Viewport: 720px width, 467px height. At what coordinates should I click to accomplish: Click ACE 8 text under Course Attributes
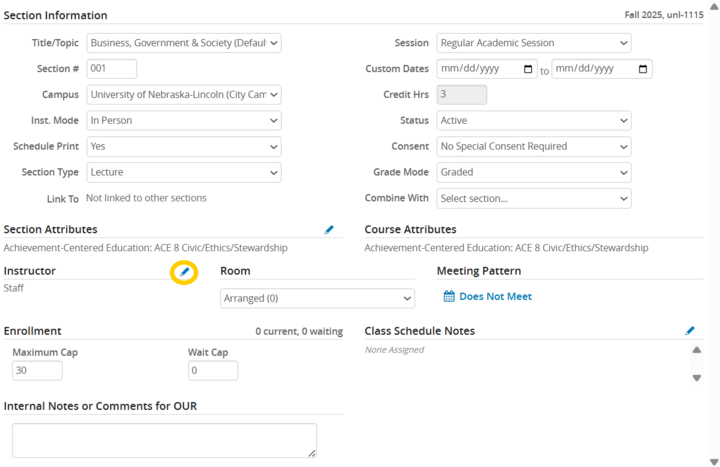coord(506,248)
